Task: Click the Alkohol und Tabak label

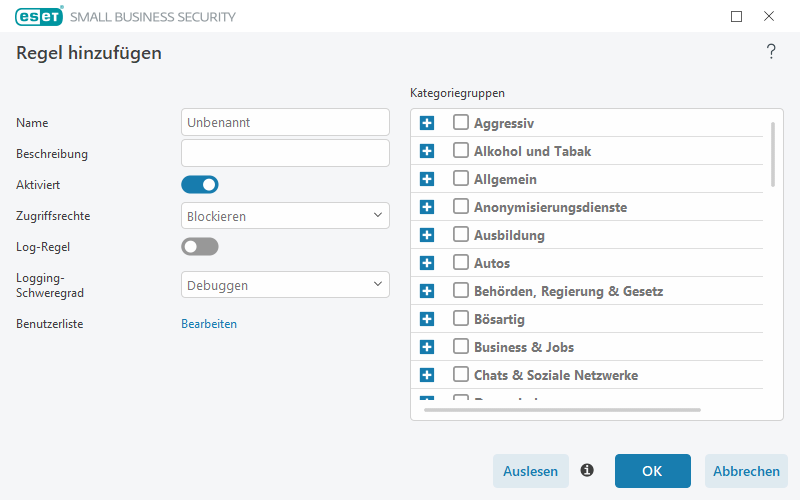Action: [532, 152]
